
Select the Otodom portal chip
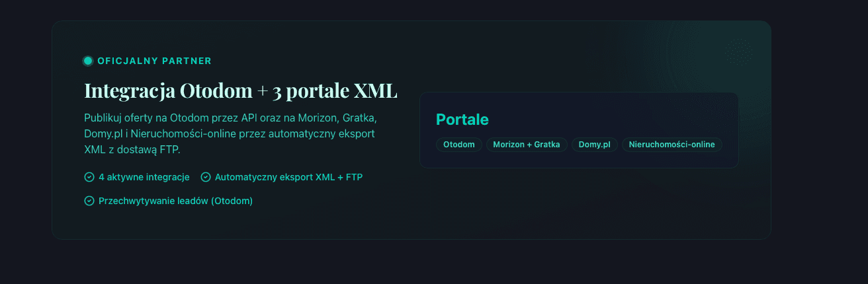459,145
